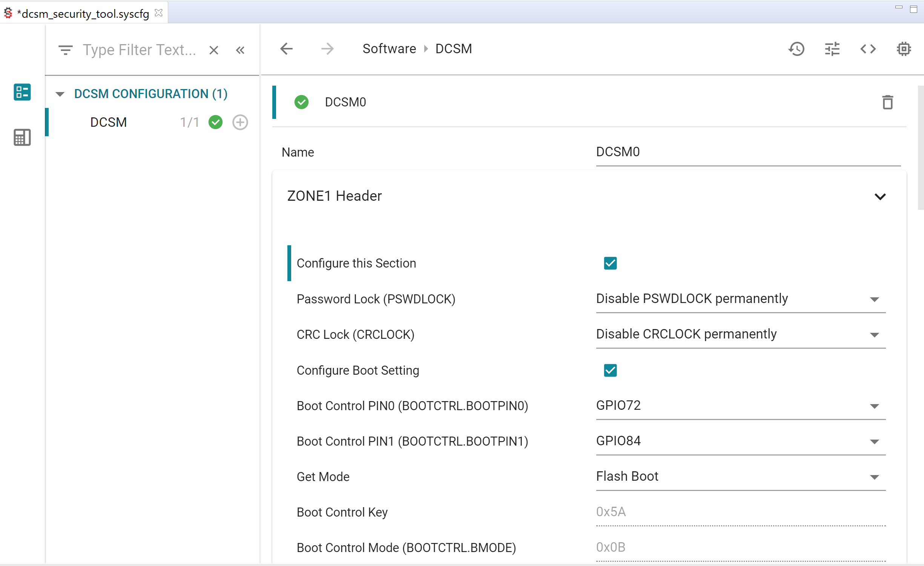The height and width of the screenshot is (566, 924).
Task: Click the Password Lock (PSWDLOCK) label
Action: 376,299
